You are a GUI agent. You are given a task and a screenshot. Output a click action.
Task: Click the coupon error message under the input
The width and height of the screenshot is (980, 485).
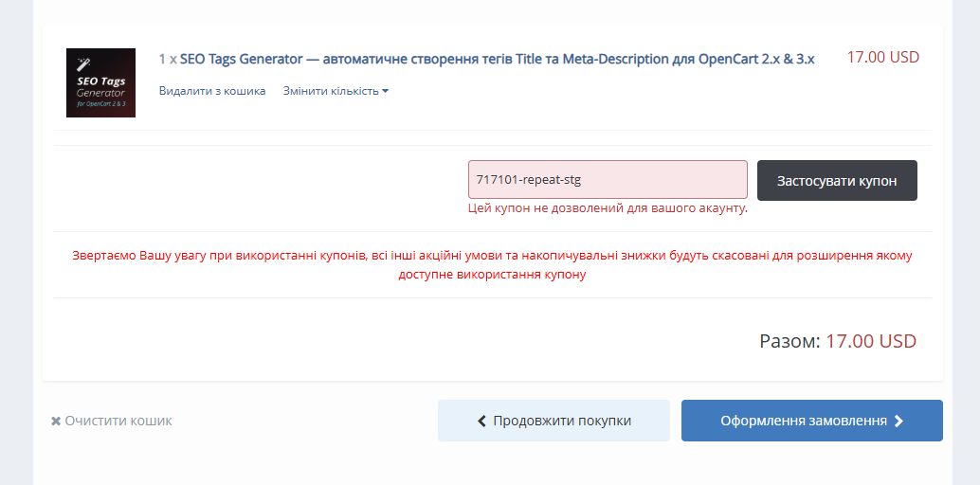click(x=608, y=207)
